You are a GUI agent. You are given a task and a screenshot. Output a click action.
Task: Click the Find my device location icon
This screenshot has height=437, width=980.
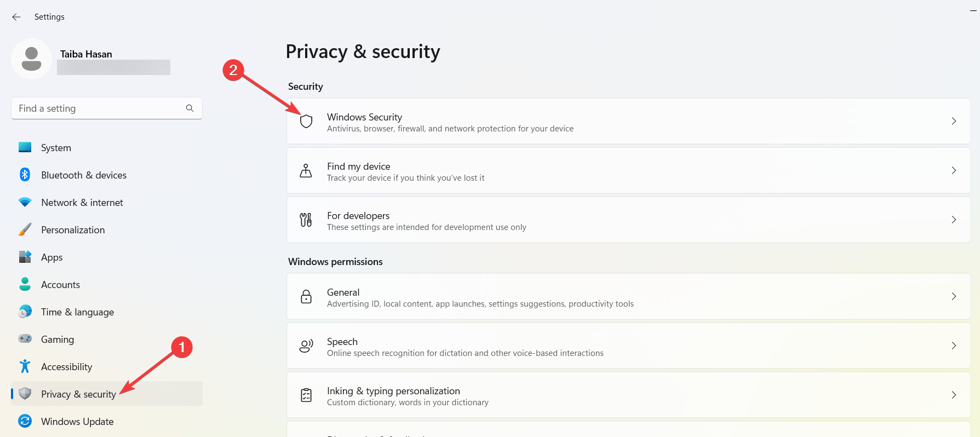[x=306, y=170]
